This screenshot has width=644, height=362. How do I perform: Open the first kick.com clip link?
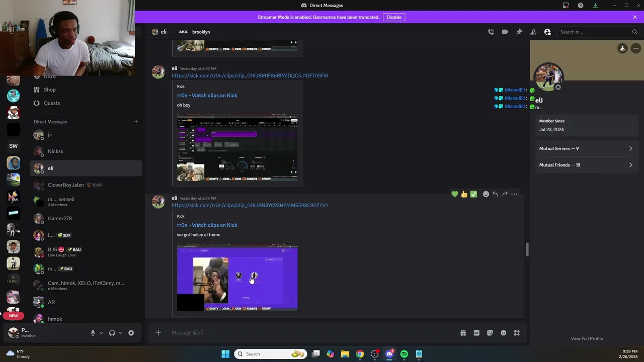(x=250, y=75)
